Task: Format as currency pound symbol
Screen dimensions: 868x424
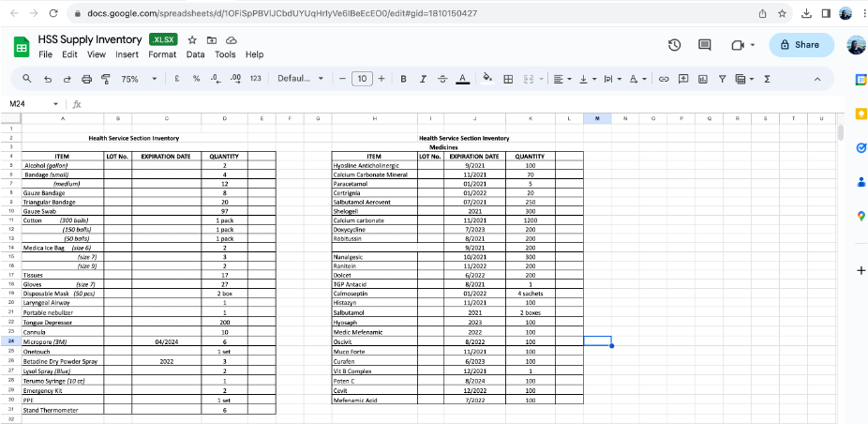Action: (176, 79)
